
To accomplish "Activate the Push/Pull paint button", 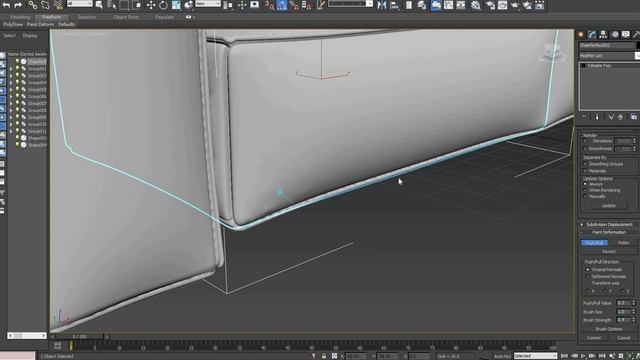I will tap(594, 243).
